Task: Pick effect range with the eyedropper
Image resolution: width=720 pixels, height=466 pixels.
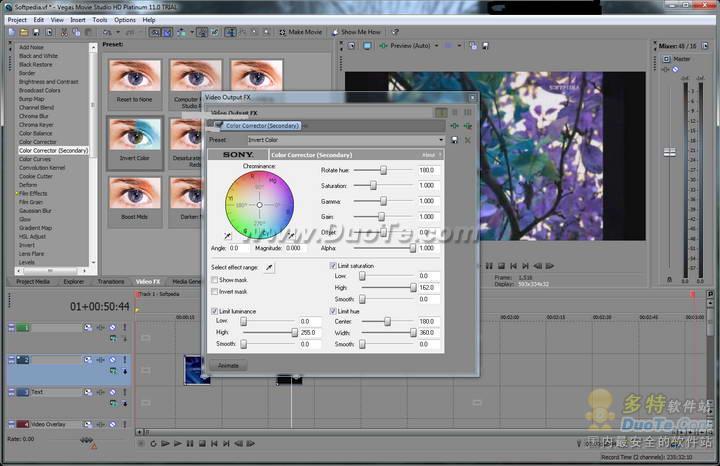Action: tap(269, 268)
